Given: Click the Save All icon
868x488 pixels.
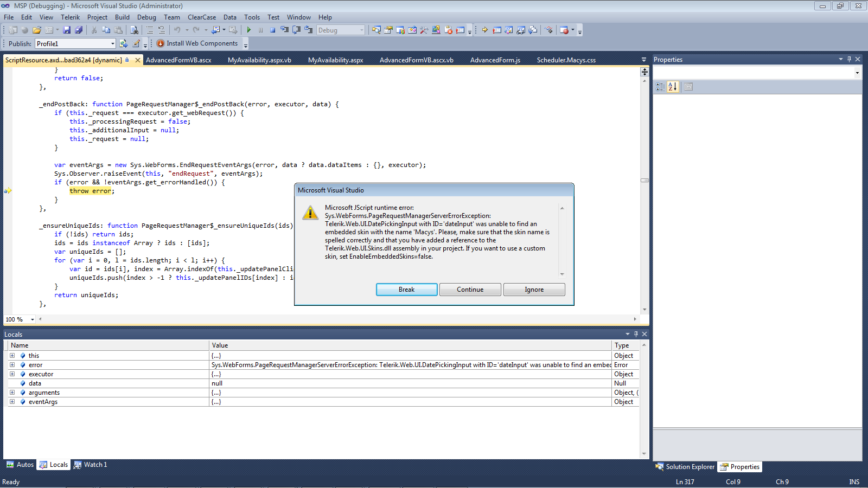Looking at the screenshot, I should [x=79, y=30].
